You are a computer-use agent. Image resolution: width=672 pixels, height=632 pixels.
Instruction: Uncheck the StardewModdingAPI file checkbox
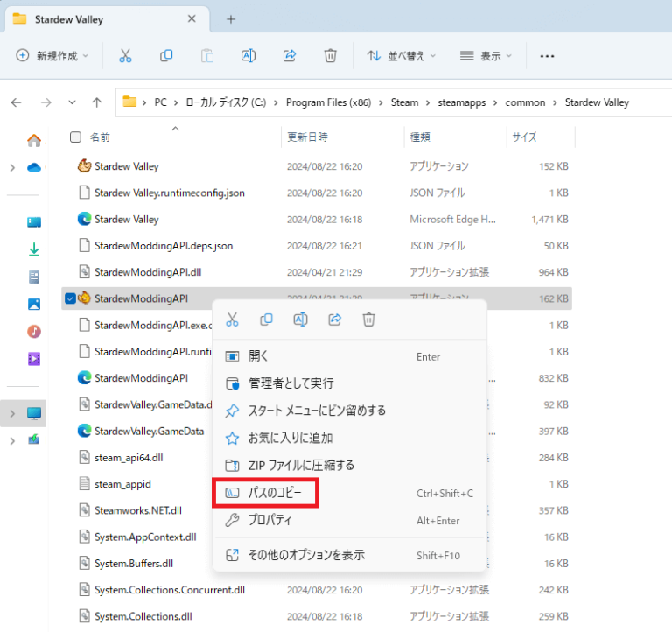[x=71, y=299]
